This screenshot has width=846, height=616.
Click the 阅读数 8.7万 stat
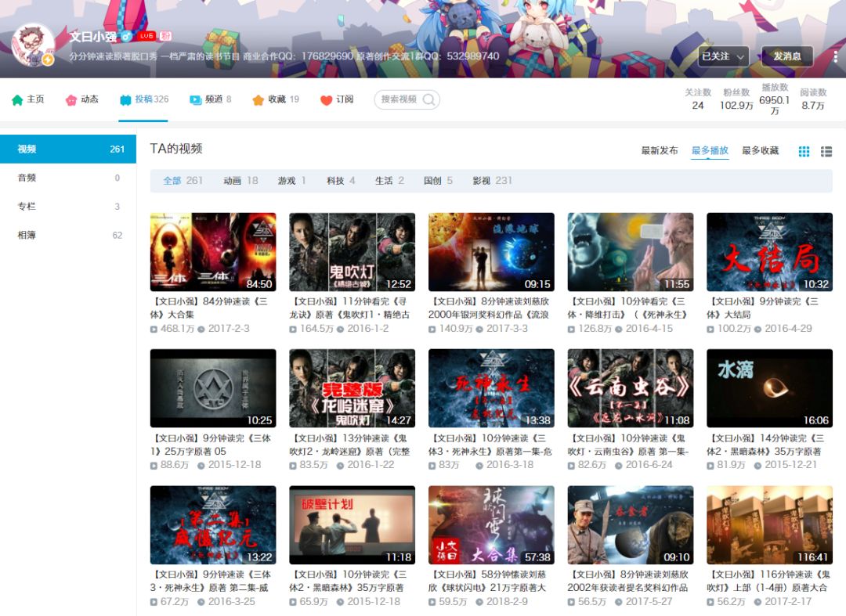(x=813, y=99)
